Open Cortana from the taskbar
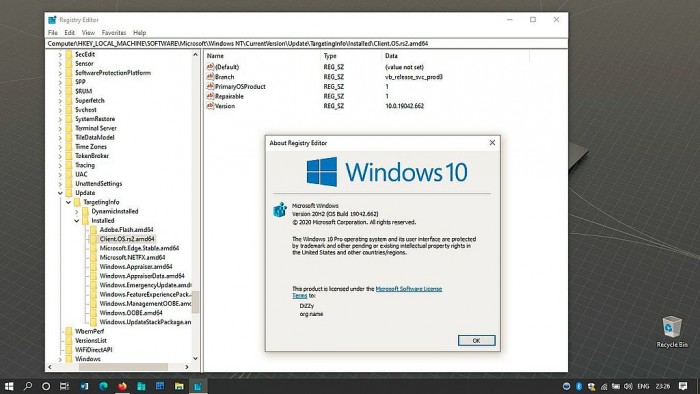The width and height of the screenshot is (700, 394). pyautogui.click(x=46, y=386)
